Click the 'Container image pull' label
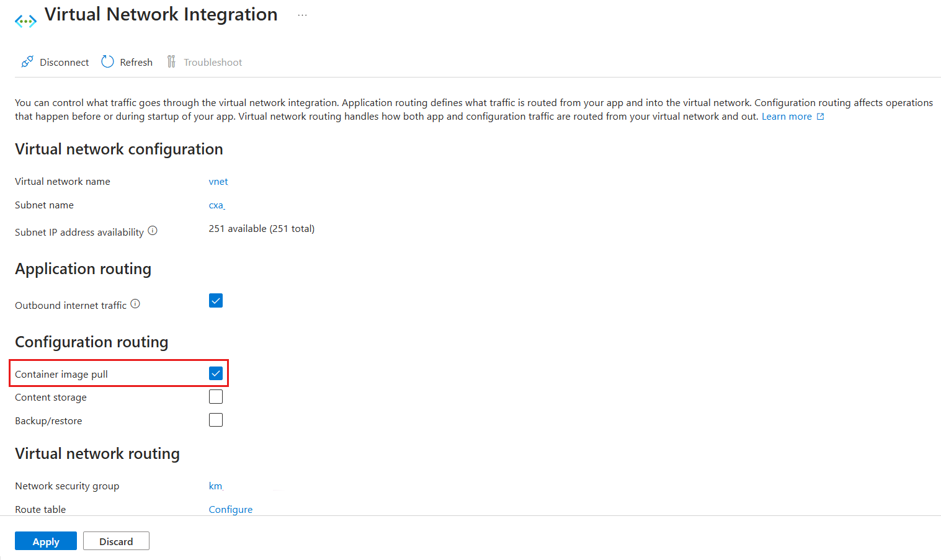 (61, 374)
